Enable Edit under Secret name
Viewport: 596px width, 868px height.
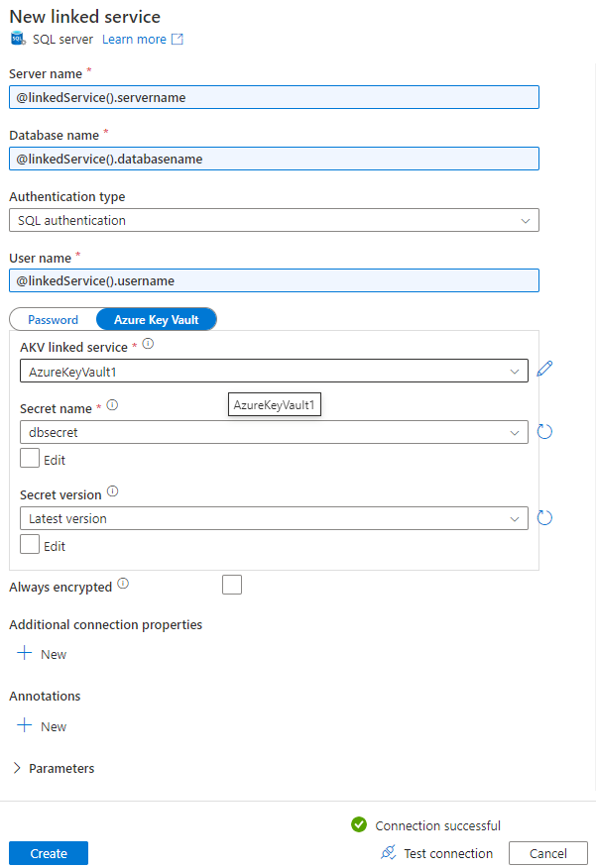point(28,458)
